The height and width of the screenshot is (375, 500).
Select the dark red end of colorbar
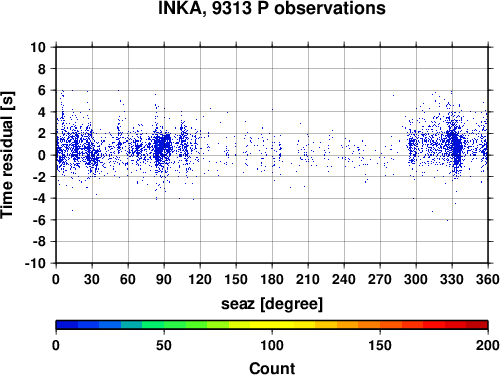click(477, 325)
